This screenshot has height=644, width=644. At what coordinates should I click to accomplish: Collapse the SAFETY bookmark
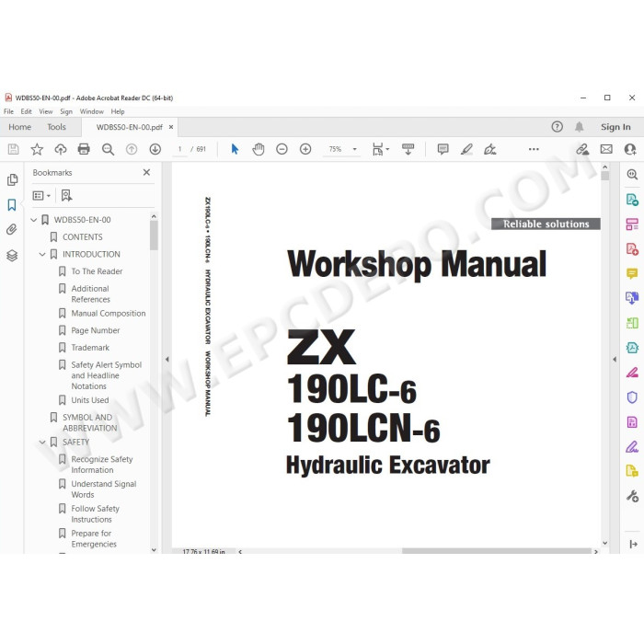(x=42, y=442)
